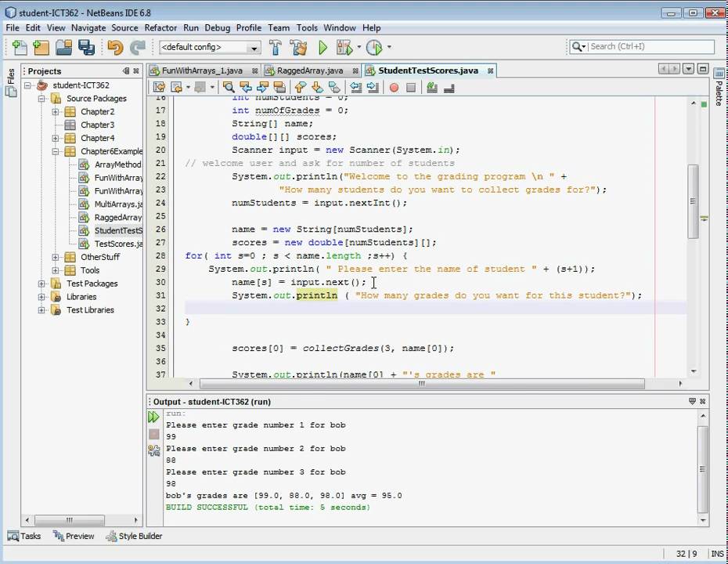This screenshot has height=564, width=728.
Task: Click the Comment icon in editor toolbar
Action: click(432, 87)
